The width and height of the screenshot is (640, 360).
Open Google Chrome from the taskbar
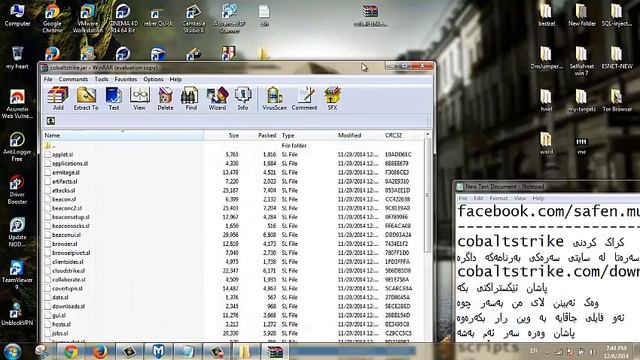[x=71, y=351]
